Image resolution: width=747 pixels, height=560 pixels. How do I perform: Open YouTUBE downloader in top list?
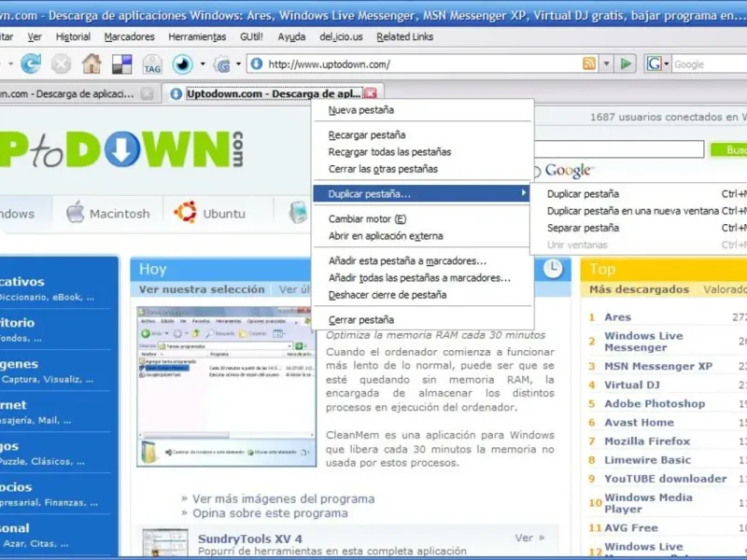pos(665,479)
